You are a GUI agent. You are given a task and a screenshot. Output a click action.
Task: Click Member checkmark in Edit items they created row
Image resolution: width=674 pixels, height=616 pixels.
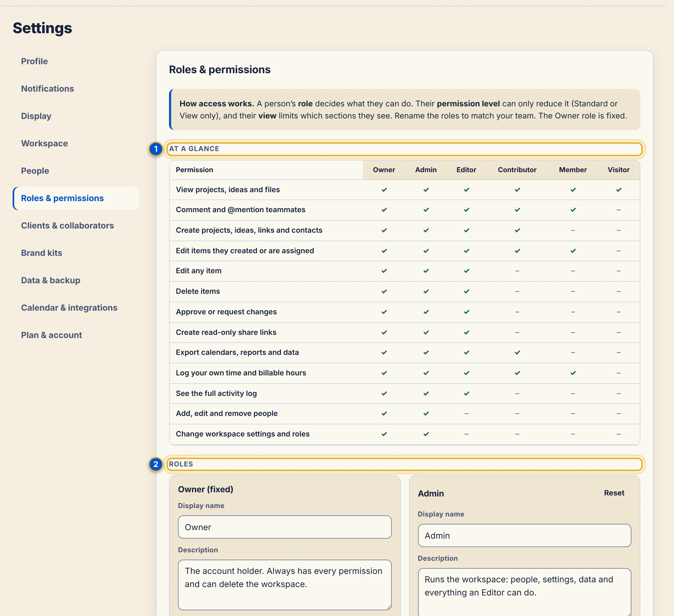[573, 251]
